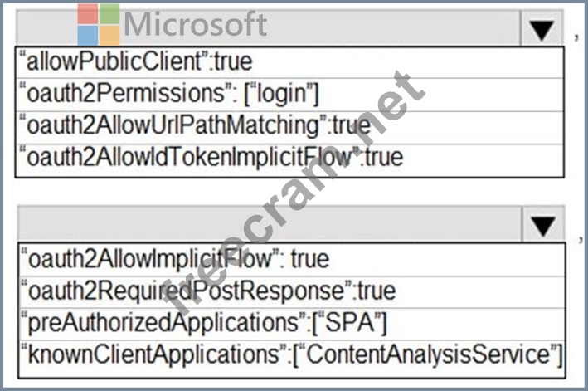Choose the "oauth2Permissions": ["login"] option
The width and height of the screenshot is (588, 391).
click(x=166, y=93)
